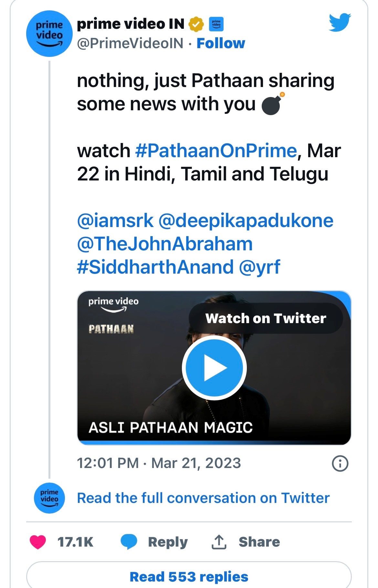Screen dimensions: 378x588
Task: Click the small Prime Video affiliate badge
Action: 216,24
